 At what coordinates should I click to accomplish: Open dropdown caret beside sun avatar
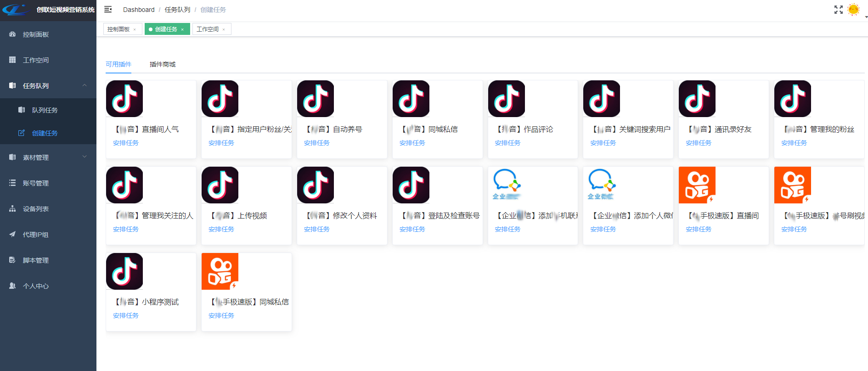tap(866, 17)
